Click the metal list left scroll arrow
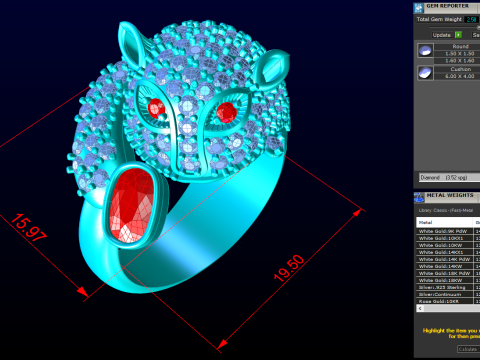 (x=420, y=308)
